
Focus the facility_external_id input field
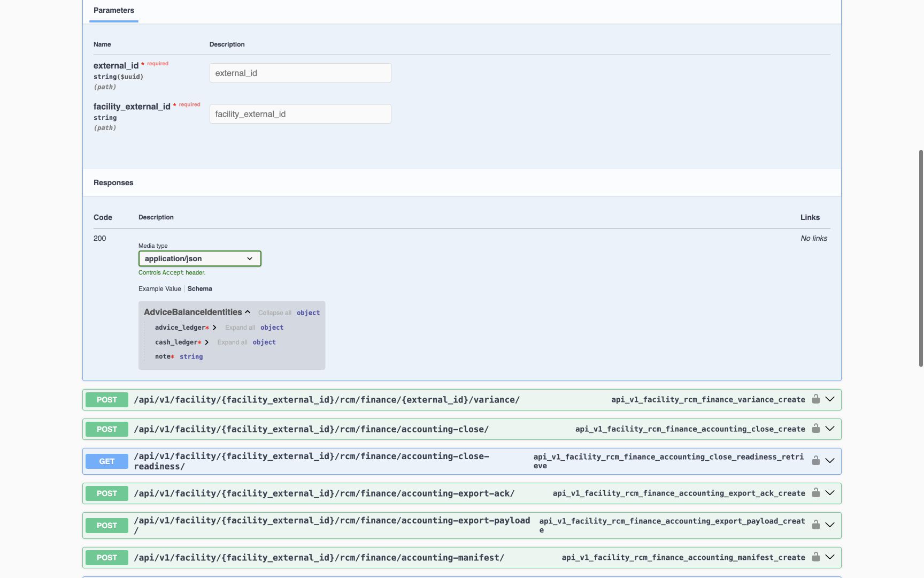tap(300, 114)
